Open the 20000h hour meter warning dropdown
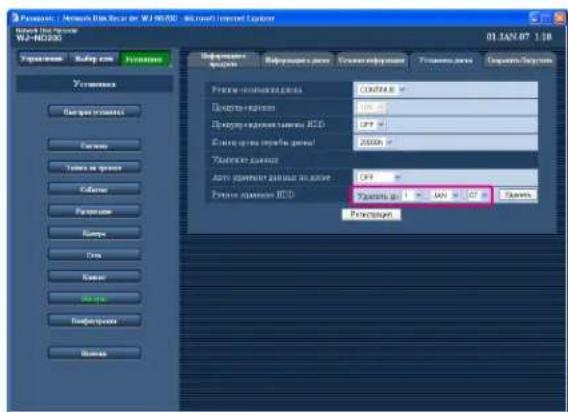 (375, 142)
